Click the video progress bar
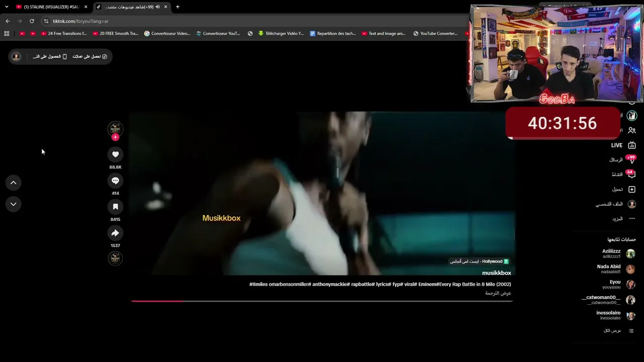 point(322,301)
